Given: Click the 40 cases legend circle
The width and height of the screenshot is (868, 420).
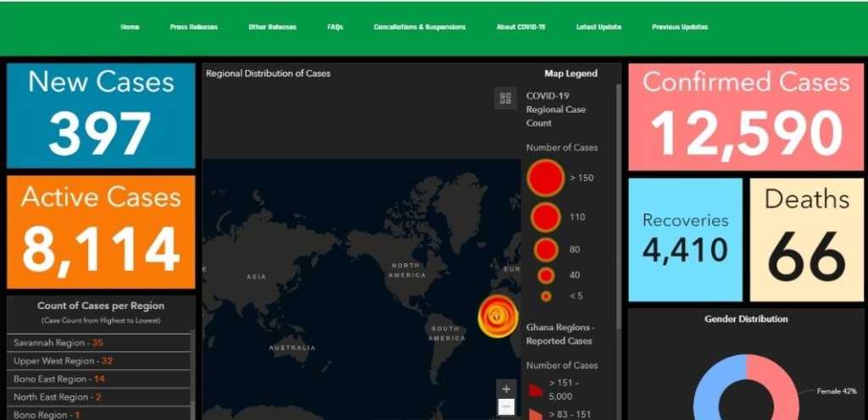Looking at the screenshot, I should [546, 275].
